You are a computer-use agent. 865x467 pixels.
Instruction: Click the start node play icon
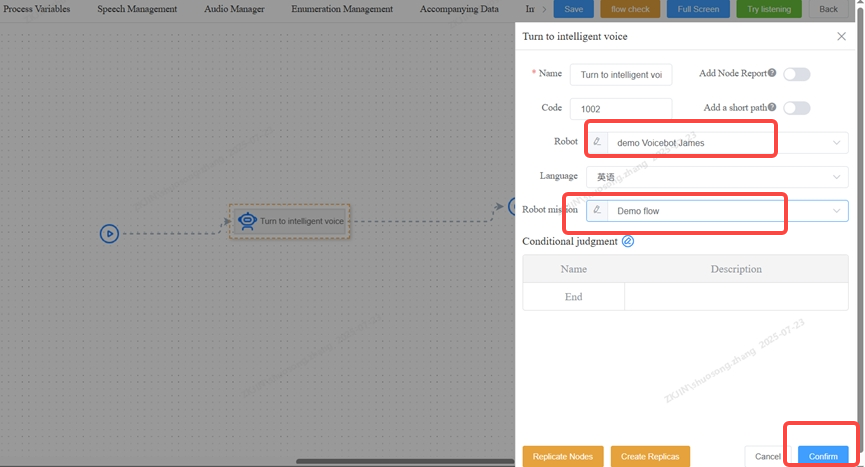tap(110, 234)
